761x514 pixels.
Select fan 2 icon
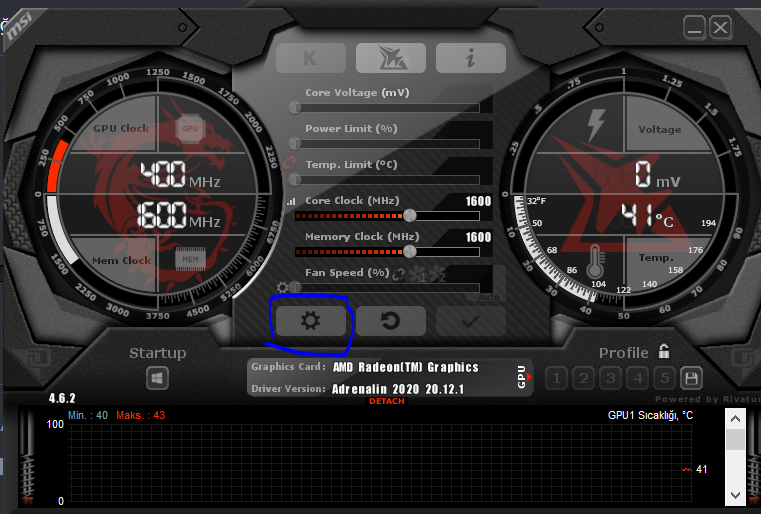coord(438,274)
